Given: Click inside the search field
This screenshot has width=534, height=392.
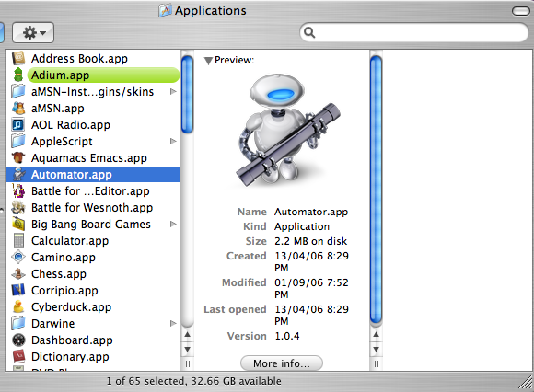Looking at the screenshot, I should coord(413,32).
